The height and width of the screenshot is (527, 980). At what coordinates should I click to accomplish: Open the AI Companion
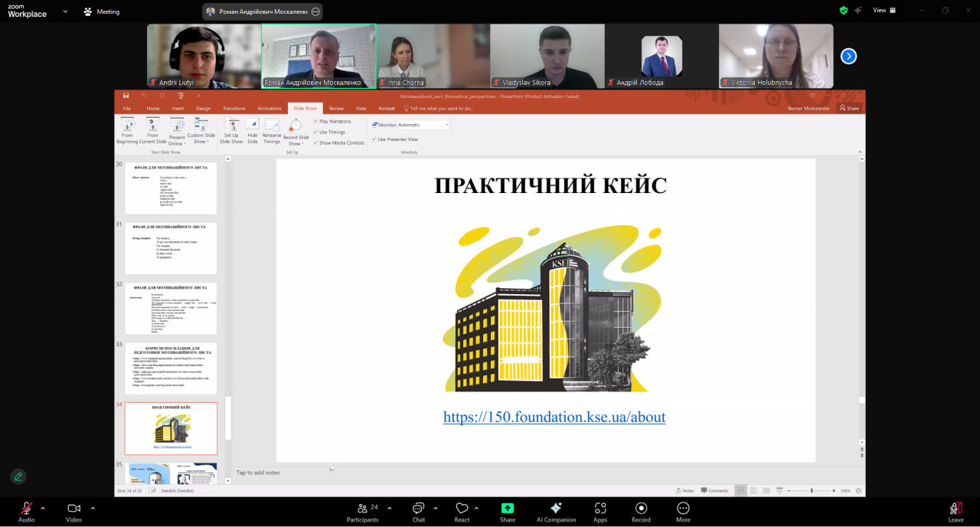coord(556,512)
